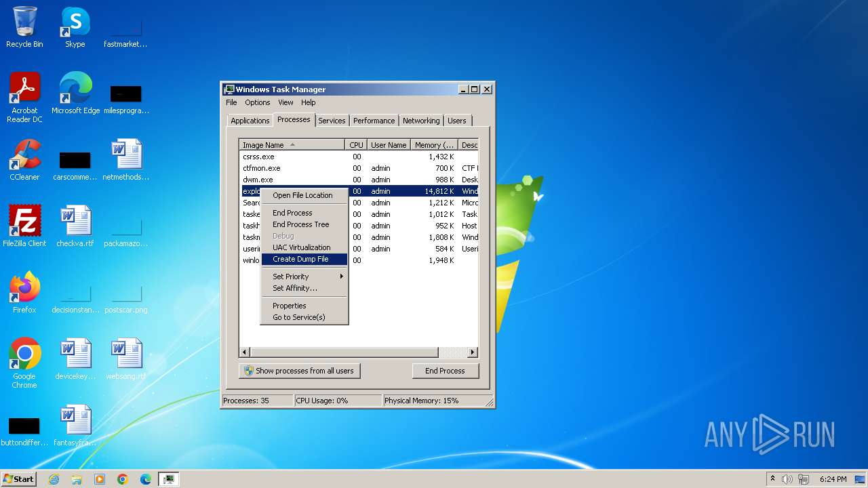The image size is (868, 488).
Task: Click the taskbar clock showing 6:24 PM
Action: 833,479
